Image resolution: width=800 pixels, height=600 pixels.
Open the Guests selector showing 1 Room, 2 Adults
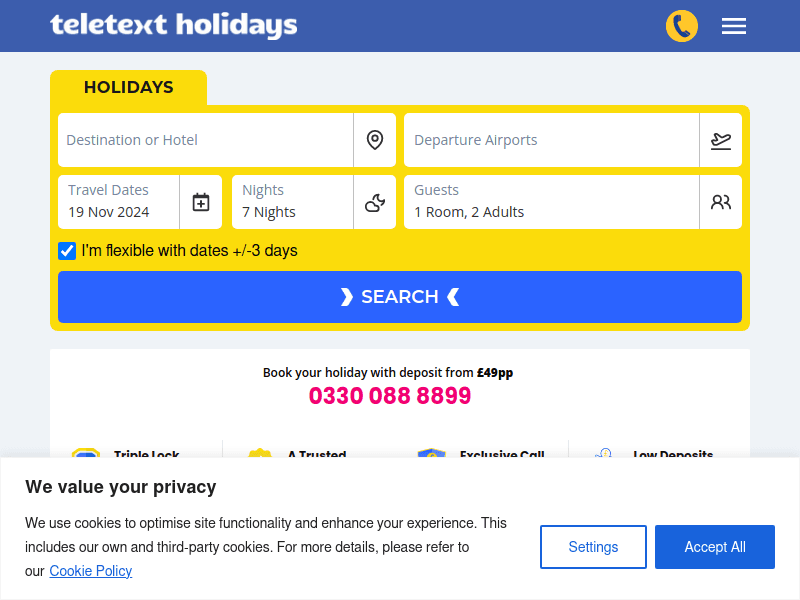click(550, 202)
